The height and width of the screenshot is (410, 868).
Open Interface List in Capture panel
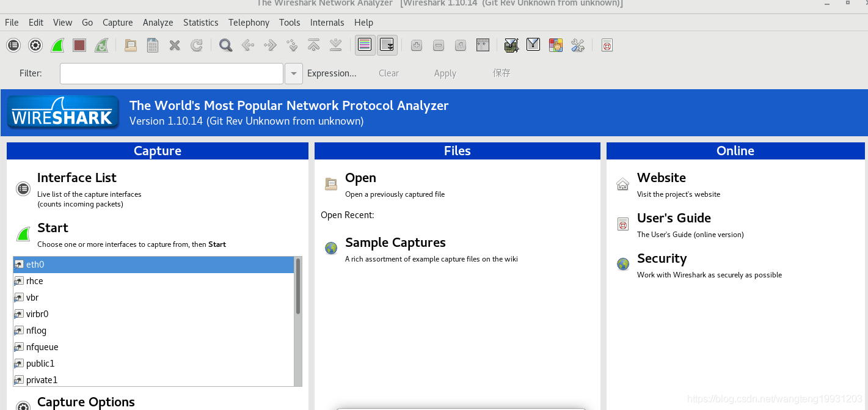76,178
